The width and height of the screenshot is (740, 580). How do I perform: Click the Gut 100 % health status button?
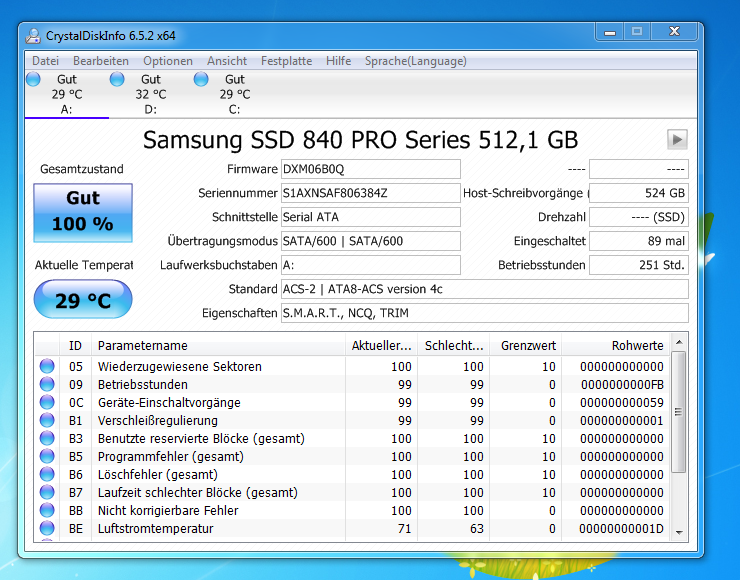[x=83, y=213]
